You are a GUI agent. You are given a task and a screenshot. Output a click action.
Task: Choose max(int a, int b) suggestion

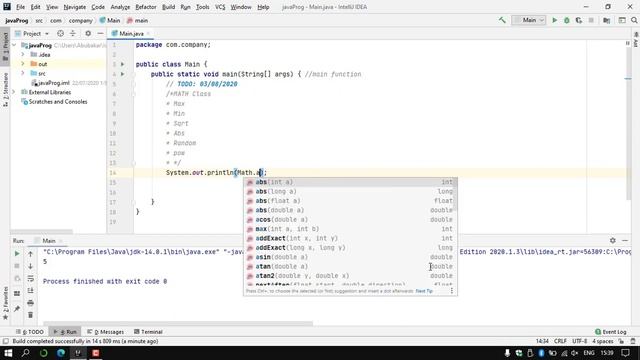click(350, 229)
